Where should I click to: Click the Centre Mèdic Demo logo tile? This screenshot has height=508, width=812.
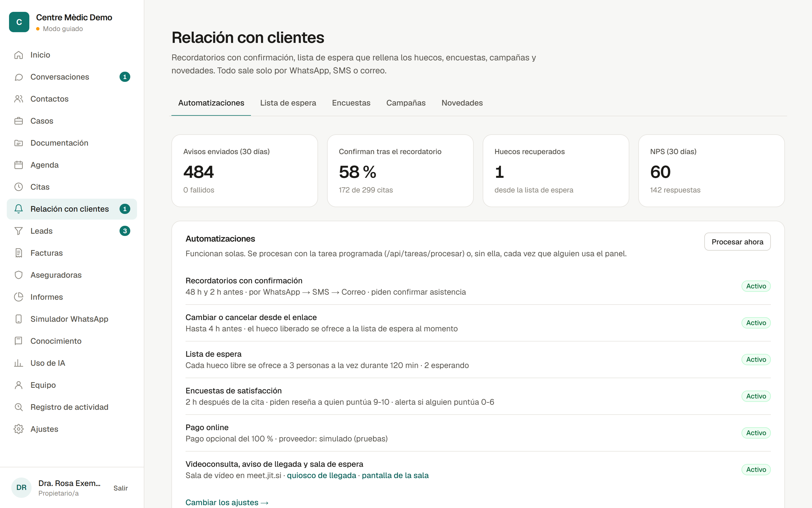(19, 22)
